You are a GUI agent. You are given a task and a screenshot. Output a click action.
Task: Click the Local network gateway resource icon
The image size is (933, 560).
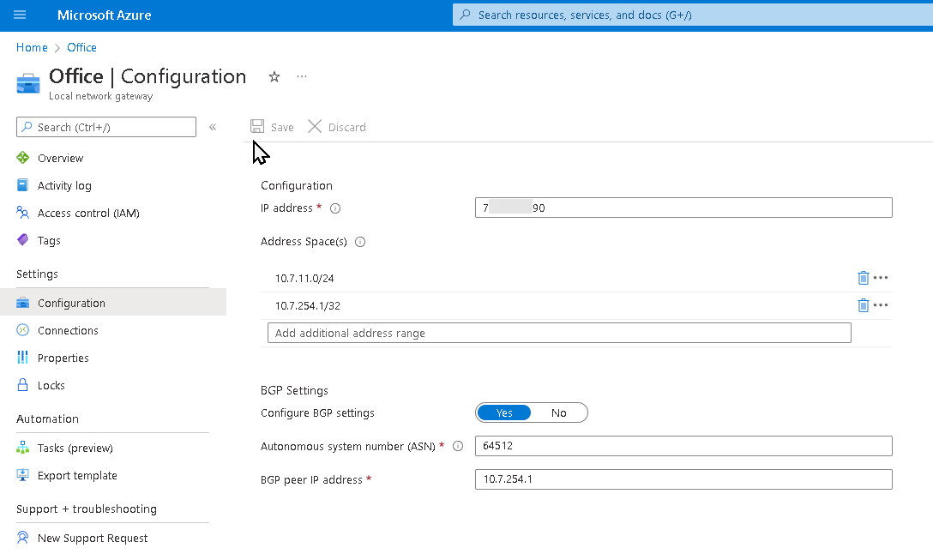(28, 84)
